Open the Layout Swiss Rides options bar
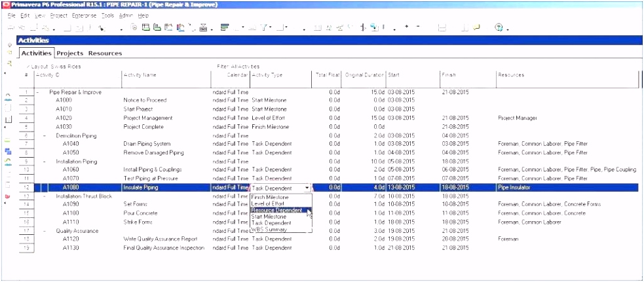Image resolution: width=644 pixels, height=282 pixels. click(x=53, y=67)
